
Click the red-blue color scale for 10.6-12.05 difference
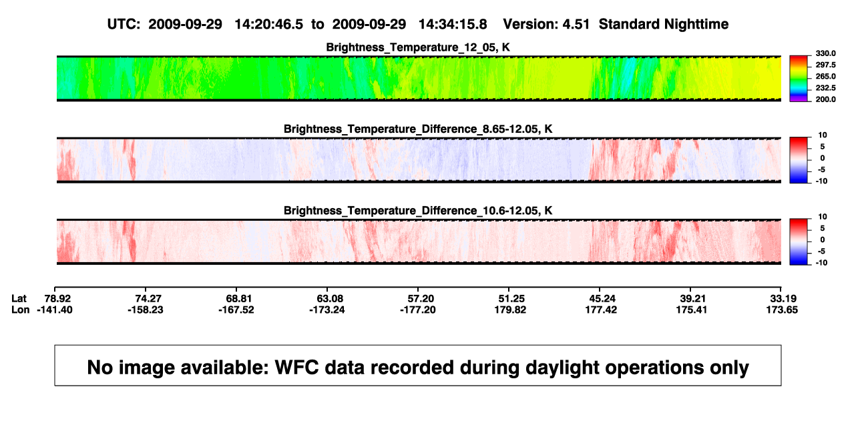pos(799,242)
